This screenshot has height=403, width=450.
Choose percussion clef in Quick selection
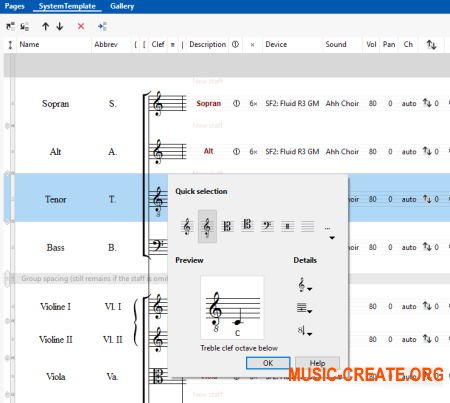coord(287,227)
